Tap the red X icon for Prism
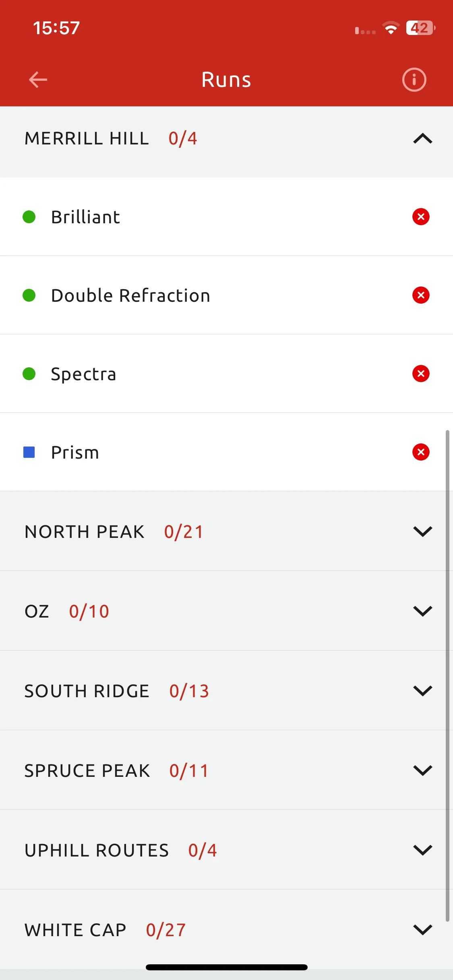453x980 pixels. (421, 452)
